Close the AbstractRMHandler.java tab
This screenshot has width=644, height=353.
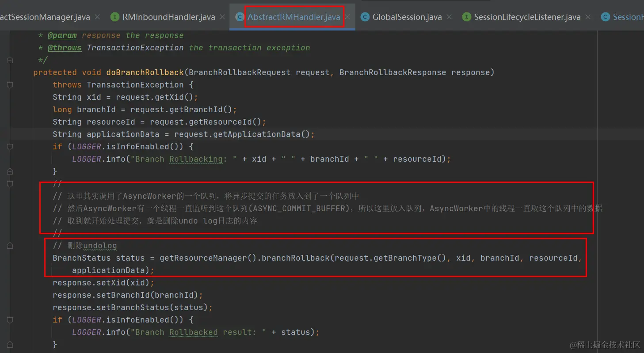tap(348, 17)
